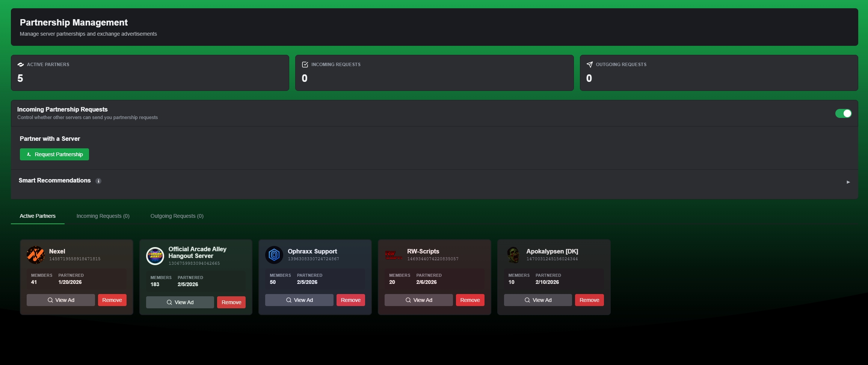Click the Nexel server avatar icon

coord(36,255)
